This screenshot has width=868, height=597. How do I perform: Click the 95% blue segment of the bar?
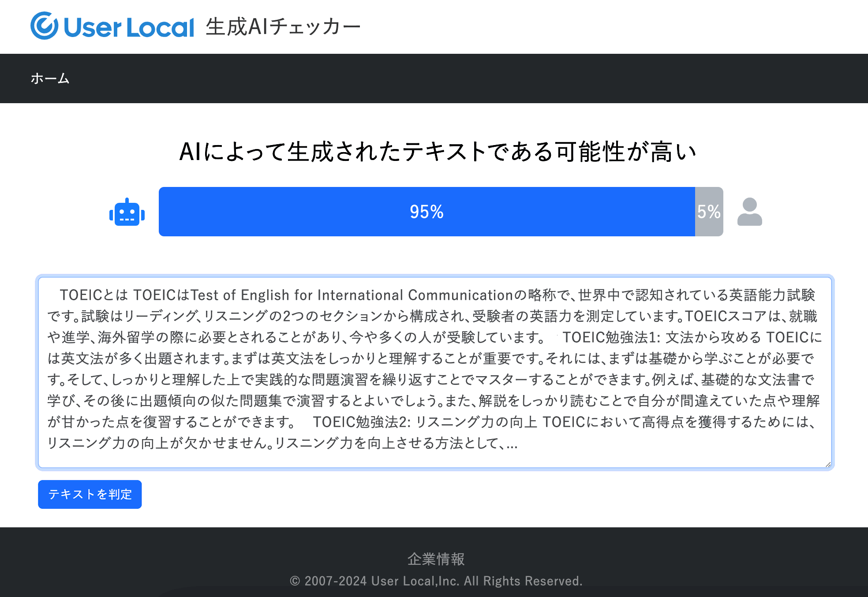point(427,212)
